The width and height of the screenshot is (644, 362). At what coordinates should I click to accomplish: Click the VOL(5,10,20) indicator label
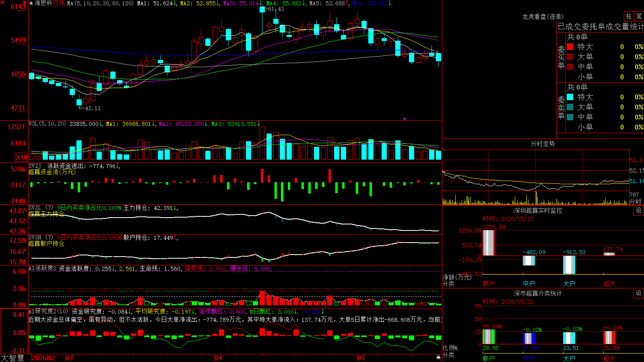point(47,124)
